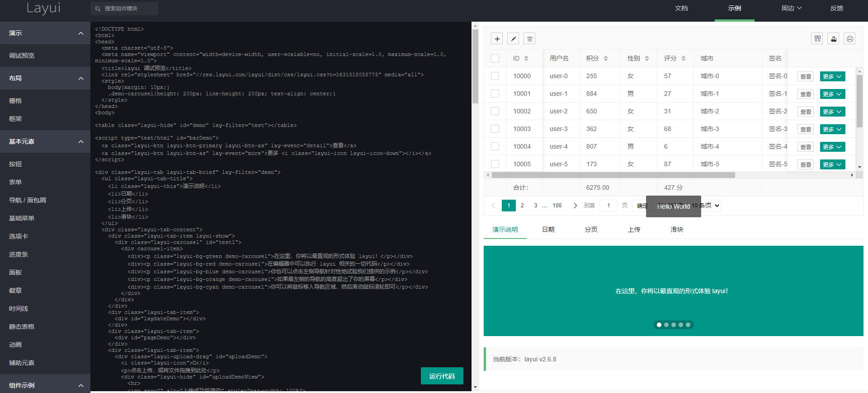Click the edit pencil icon in table toolbar
Screen dimensions: 868x393
(x=513, y=39)
